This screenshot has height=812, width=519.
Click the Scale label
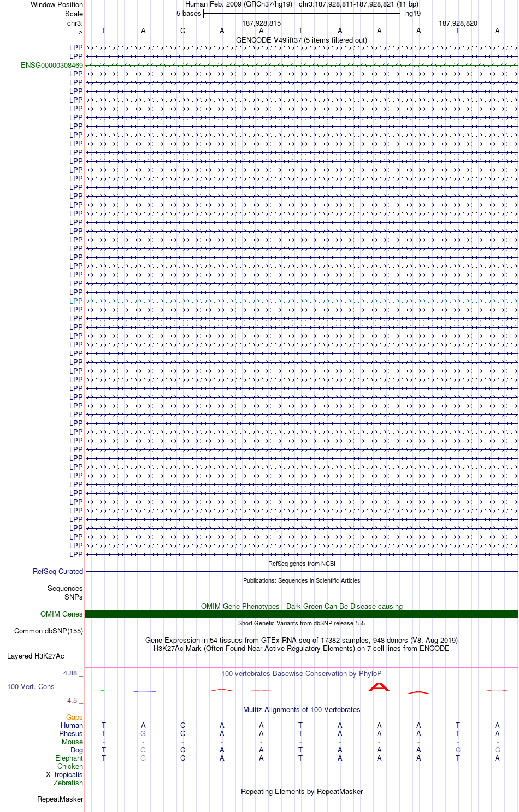coord(74,14)
